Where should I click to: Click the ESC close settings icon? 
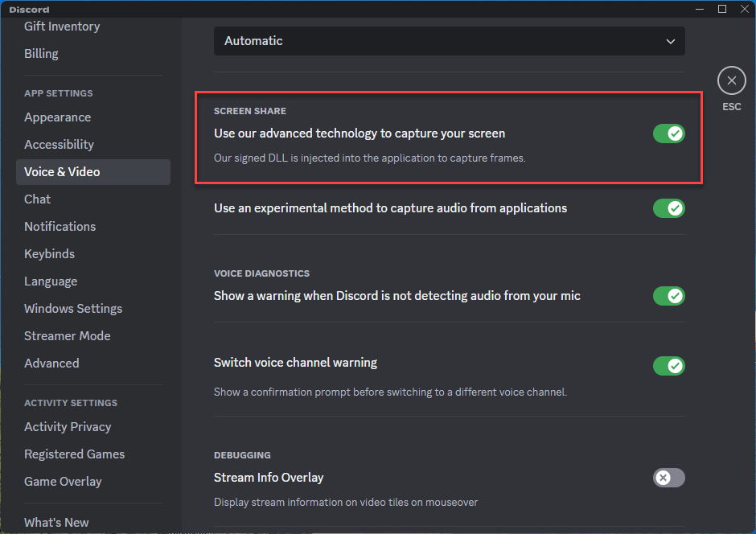(x=731, y=80)
